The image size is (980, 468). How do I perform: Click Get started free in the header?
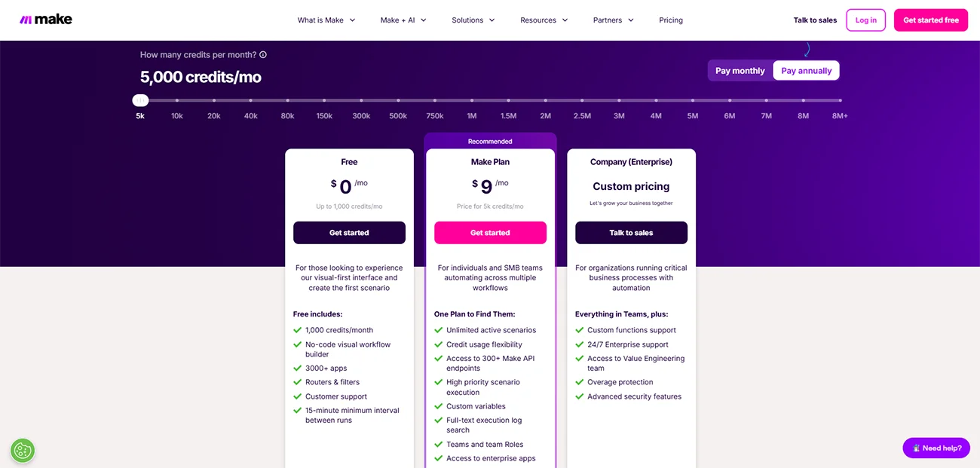point(930,20)
